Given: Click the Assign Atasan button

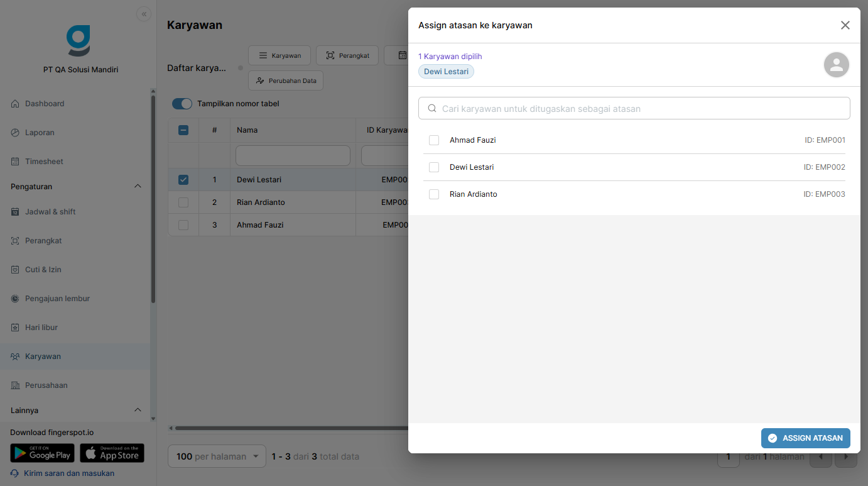Looking at the screenshot, I should coord(806,438).
